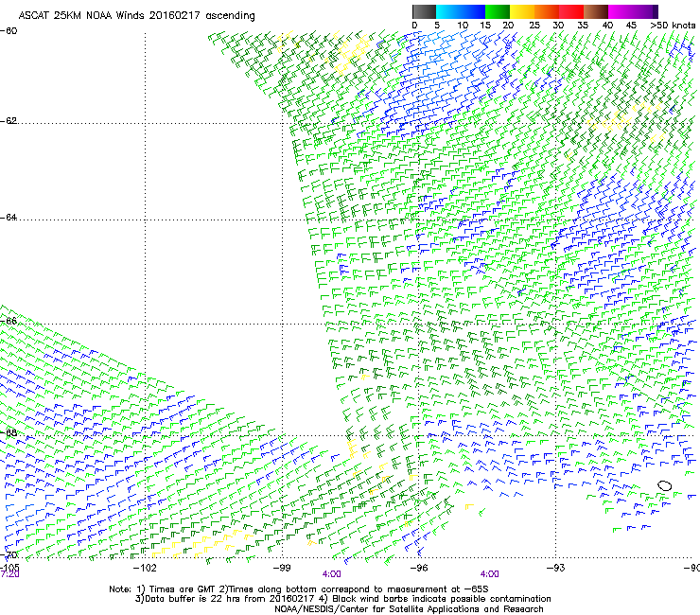Image resolution: width=700 pixels, height=615 pixels.
Task: Click the NOAA/NESDIS Center credit line
Action: 409,609
